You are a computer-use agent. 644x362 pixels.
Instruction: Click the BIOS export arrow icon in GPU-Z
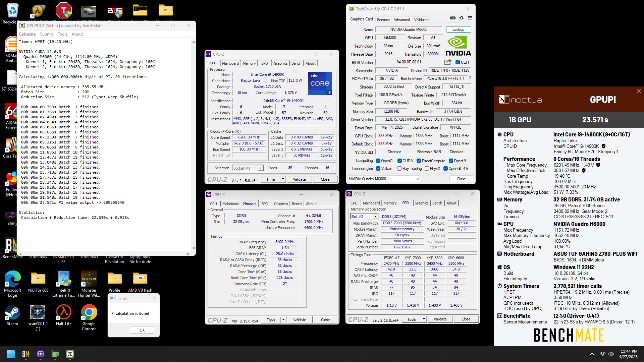(448, 62)
